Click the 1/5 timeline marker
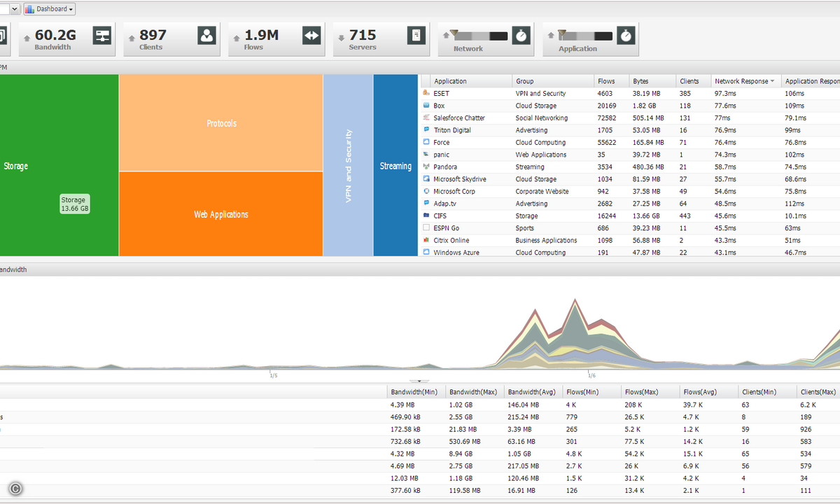The height and width of the screenshot is (504, 840). 274,375
